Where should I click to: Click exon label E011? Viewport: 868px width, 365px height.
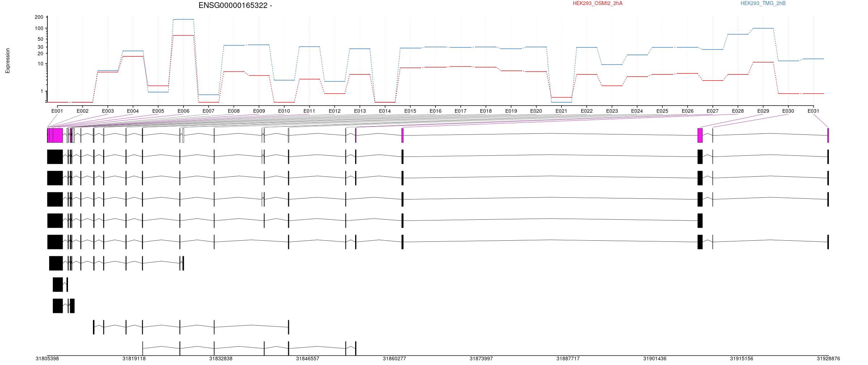(309, 111)
